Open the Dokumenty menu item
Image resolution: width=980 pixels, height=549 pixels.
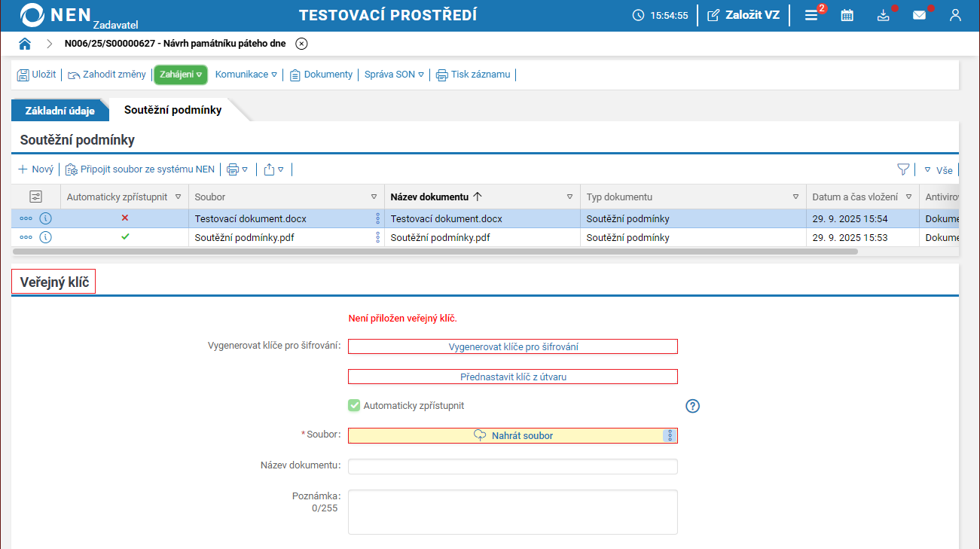click(321, 75)
